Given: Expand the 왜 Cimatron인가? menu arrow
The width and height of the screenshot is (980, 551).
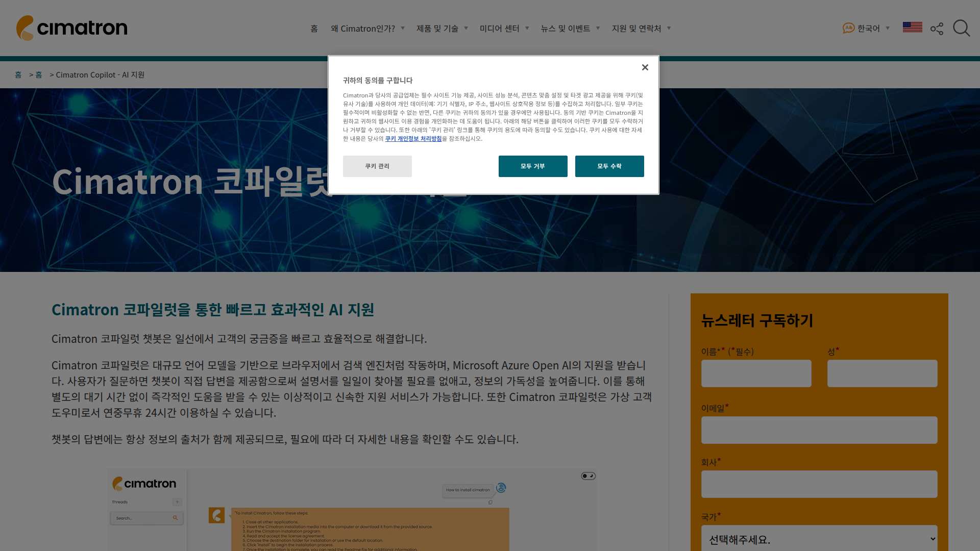Looking at the screenshot, I should coord(403,29).
